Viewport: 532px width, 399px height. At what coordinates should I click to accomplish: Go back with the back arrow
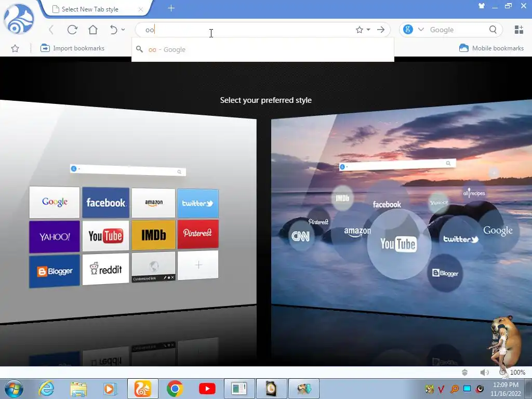coord(51,30)
